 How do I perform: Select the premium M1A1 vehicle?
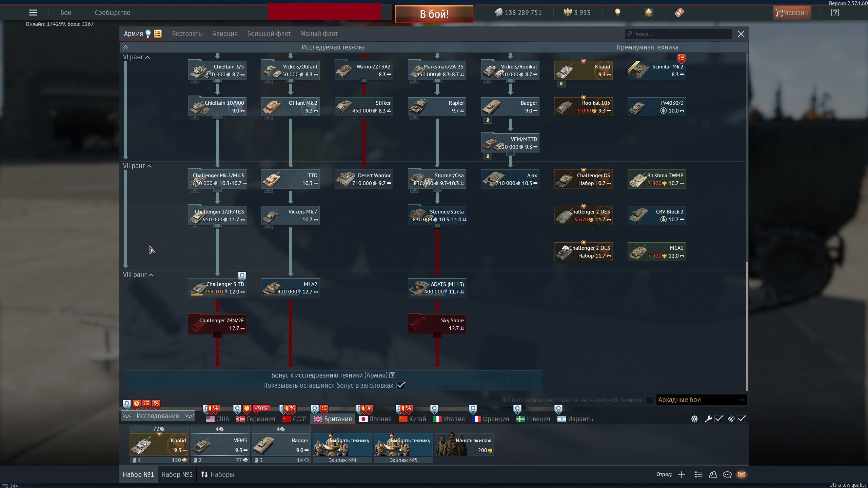click(657, 251)
